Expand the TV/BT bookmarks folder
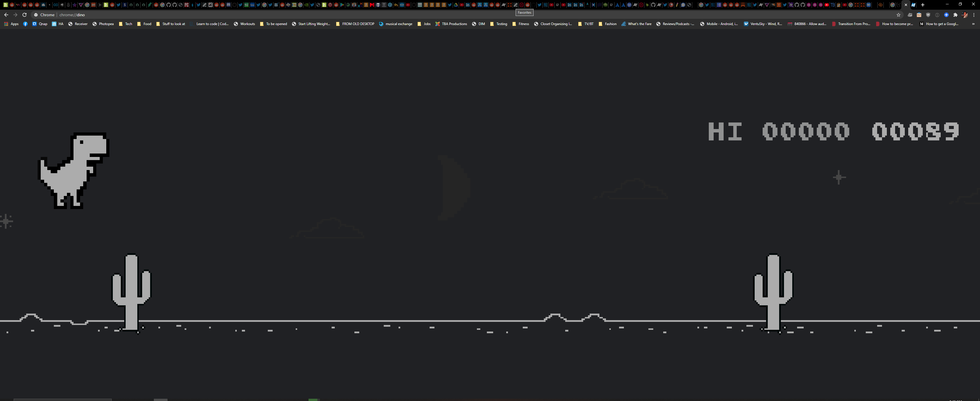The image size is (980, 401). (x=585, y=24)
